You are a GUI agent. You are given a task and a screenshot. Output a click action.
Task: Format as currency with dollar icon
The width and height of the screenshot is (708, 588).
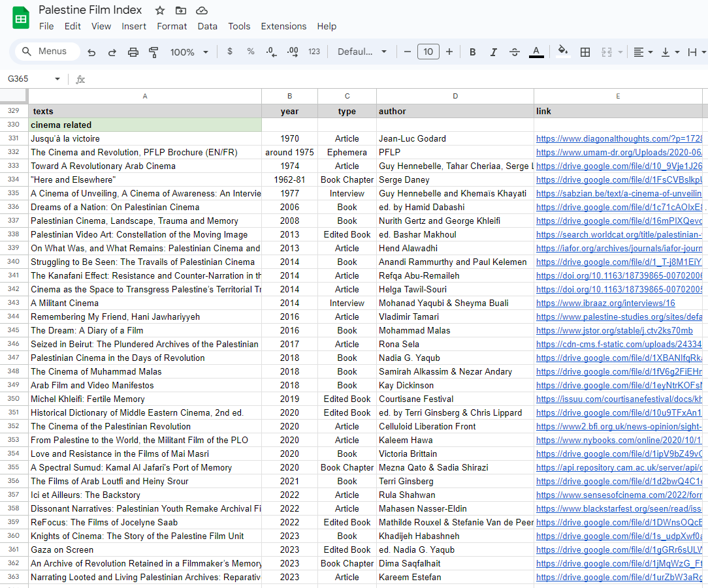230,52
